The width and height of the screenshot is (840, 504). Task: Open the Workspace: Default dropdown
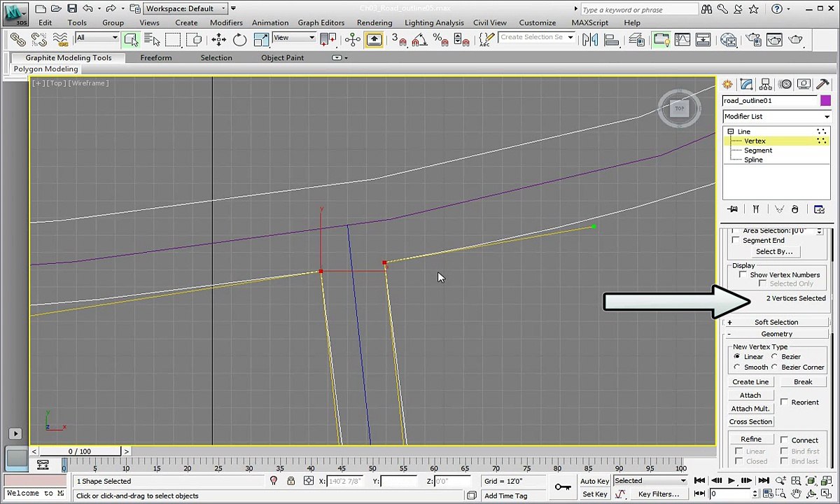[185, 8]
